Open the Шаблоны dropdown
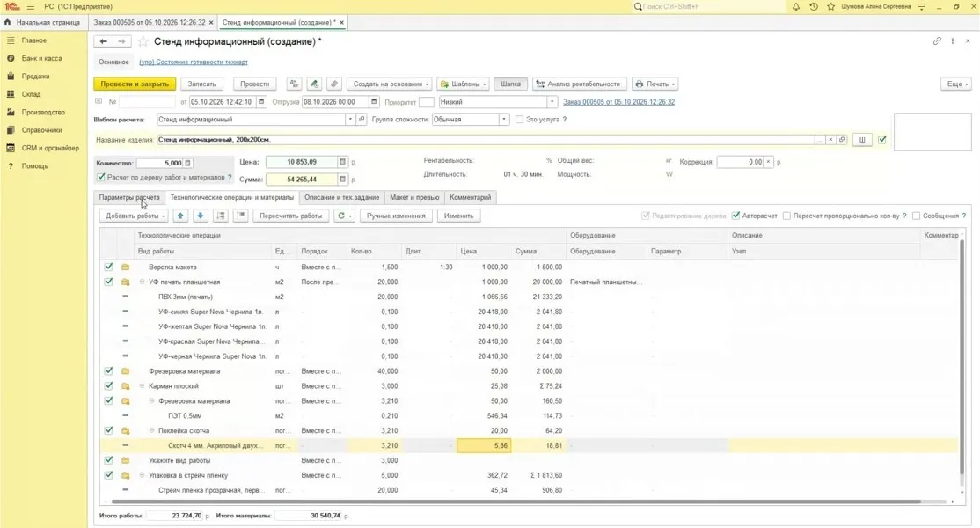 [463, 84]
